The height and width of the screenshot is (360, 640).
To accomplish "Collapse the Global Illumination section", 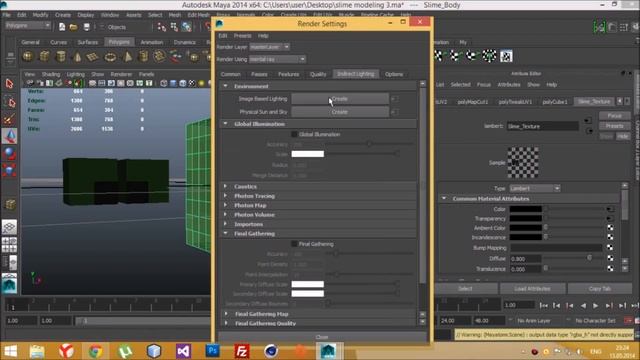I will click(225, 124).
